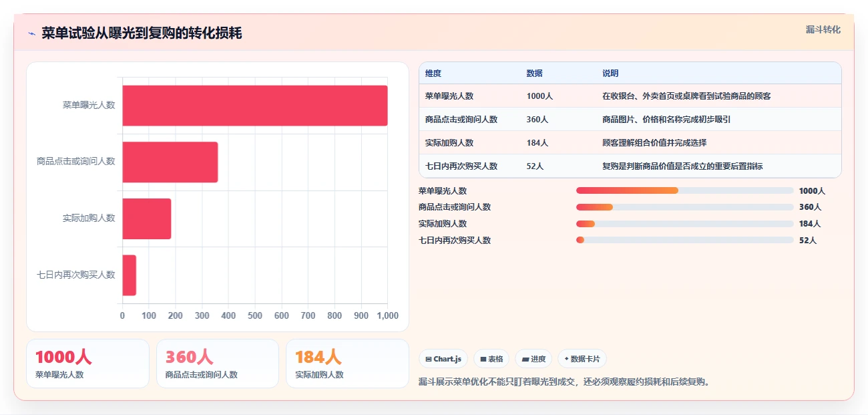Click the 说明 column header
Viewport: 868px width, 415px height.
click(x=610, y=74)
